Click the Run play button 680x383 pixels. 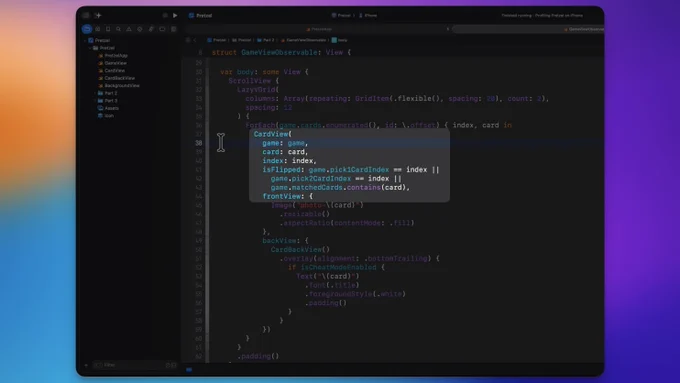pyautogui.click(x=175, y=15)
